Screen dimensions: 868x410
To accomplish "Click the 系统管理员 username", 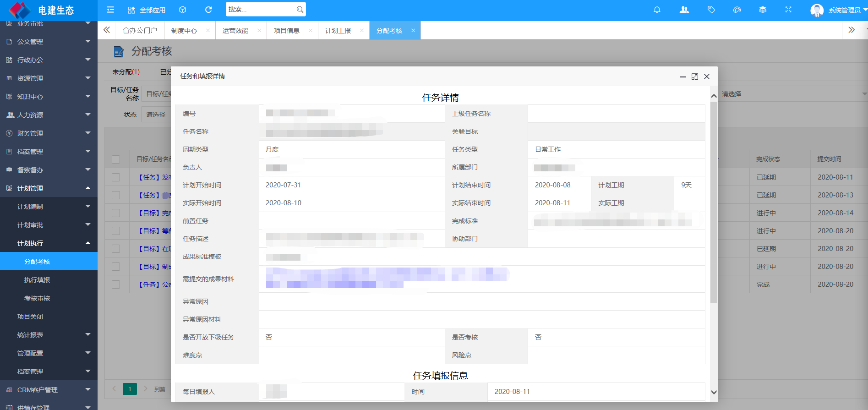I will 844,10.
